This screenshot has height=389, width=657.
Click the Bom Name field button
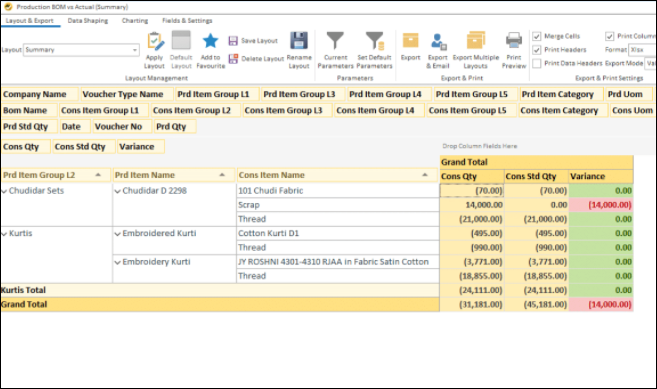click(29, 111)
